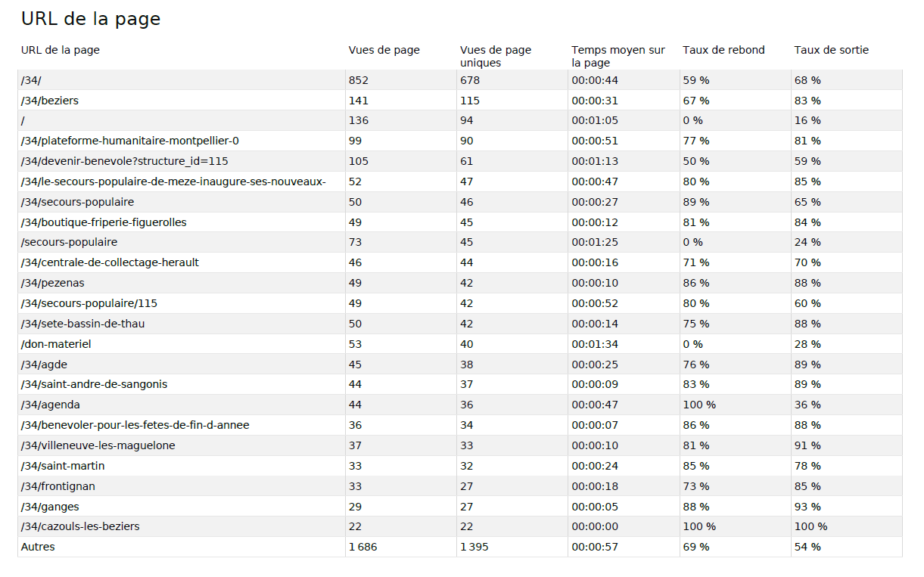The width and height of the screenshot is (924, 577).
Task: Select the /34/plateforme-humanitaire-montpellier-0 URL
Action: point(130,141)
